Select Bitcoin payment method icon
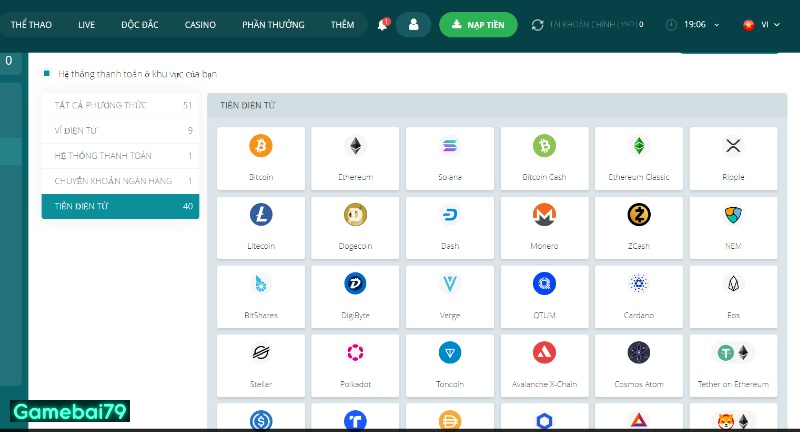The image size is (800, 432). point(260,146)
